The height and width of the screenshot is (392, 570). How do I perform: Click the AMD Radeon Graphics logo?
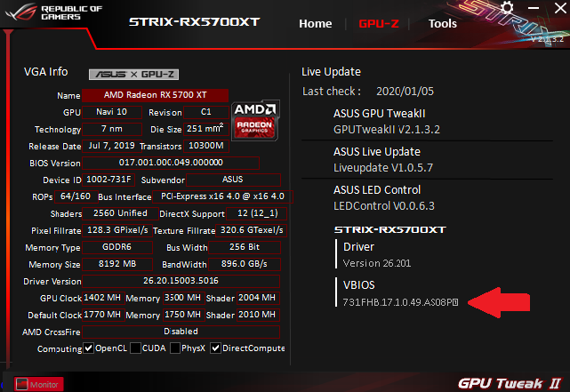click(x=255, y=120)
